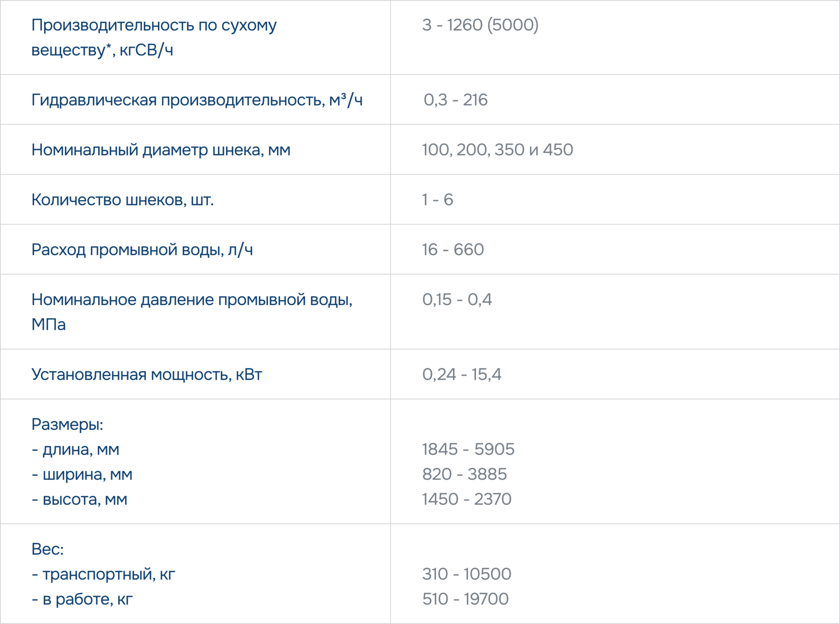Click the 'Размеры:' heading text
Viewport: 840px width, 624px height.
coord(67,424)
